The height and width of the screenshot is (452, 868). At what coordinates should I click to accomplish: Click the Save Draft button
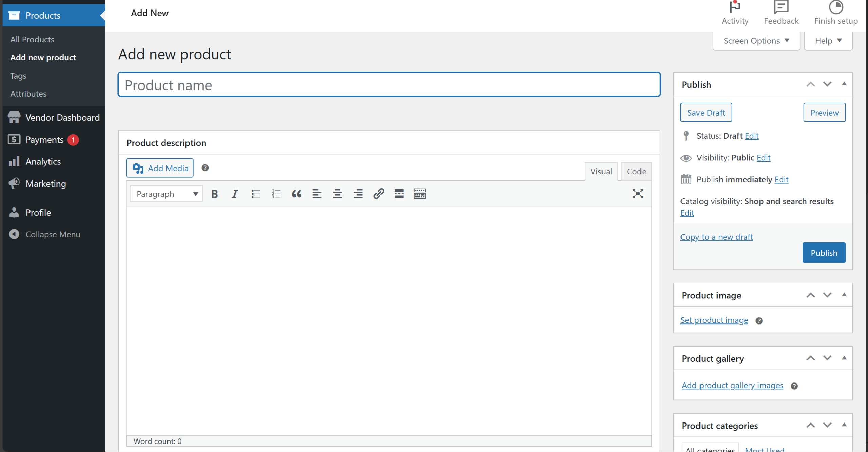[706, 113]
